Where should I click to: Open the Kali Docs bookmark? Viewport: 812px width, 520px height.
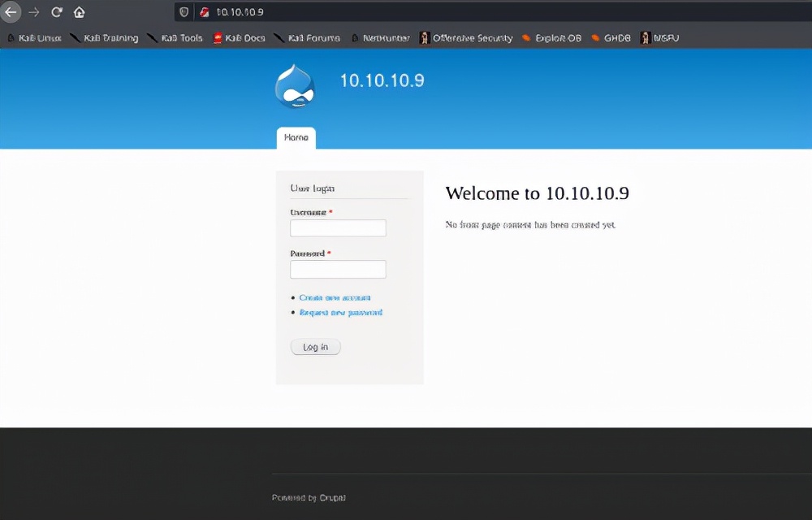click(240, 38)
